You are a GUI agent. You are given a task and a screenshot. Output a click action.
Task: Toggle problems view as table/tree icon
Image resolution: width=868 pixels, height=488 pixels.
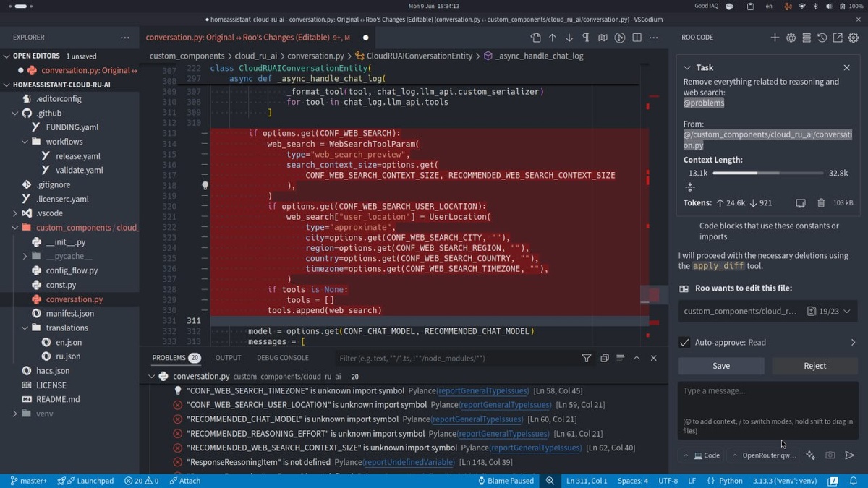[x=620, y=358]
